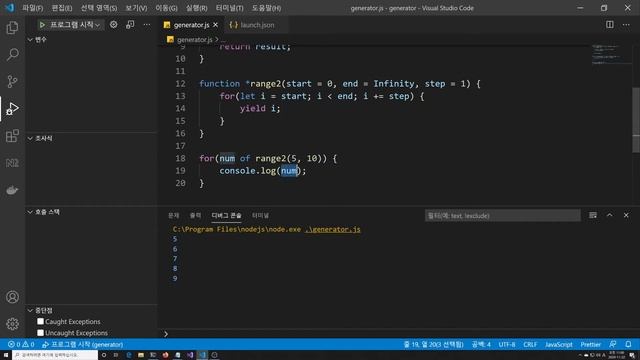Close the bottom panel

(626, 215)
